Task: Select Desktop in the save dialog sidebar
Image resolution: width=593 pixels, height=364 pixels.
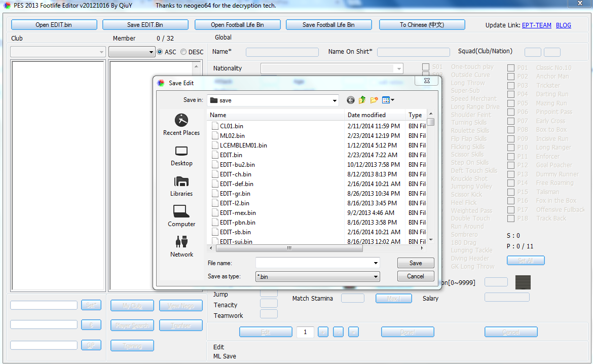Action: tap(181, 156)
